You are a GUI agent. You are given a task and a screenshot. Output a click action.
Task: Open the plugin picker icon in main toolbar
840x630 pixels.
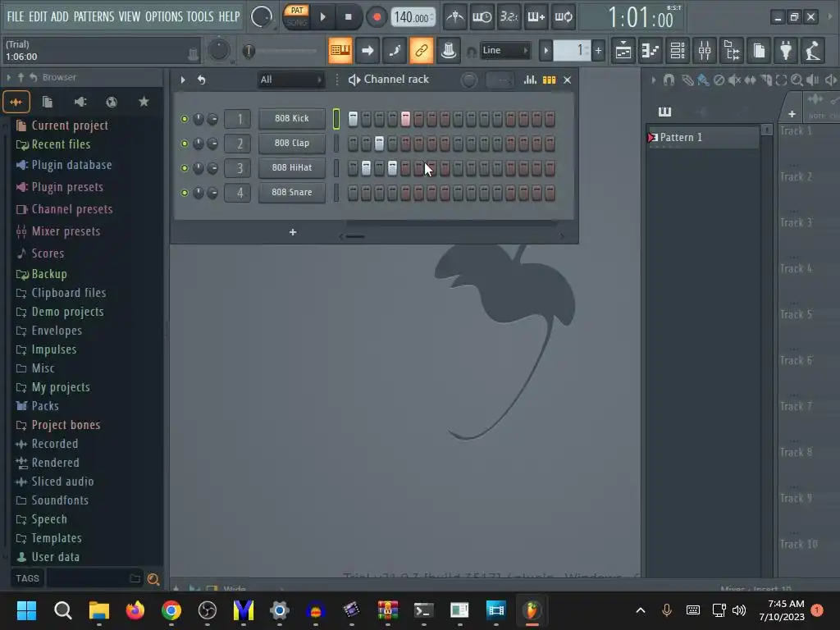pyautogui.click(x=786, y=50)
